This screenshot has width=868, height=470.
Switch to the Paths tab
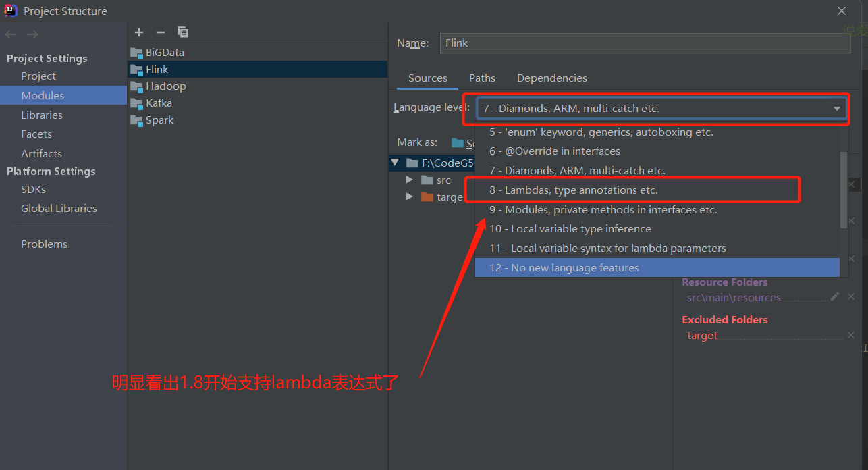(x=482, y=78)
